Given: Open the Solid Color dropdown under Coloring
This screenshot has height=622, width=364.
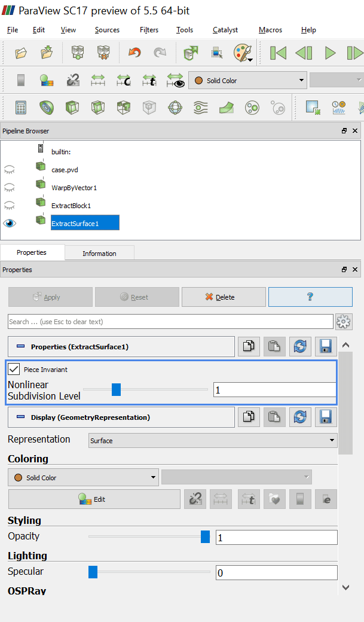Looking at the screenshot, I should tap(83, 478).
